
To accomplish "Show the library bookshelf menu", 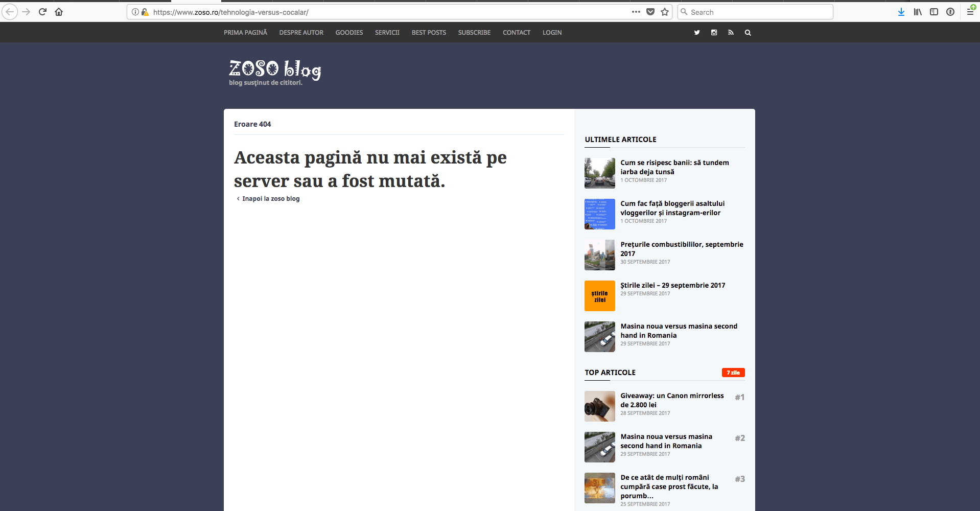I will click(918, 12).
